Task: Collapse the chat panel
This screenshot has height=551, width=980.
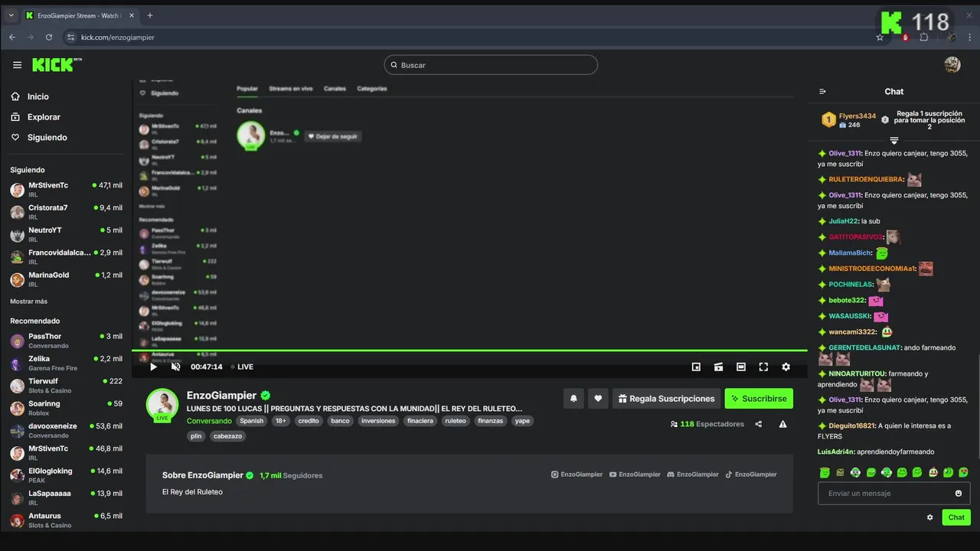Action: 822,91
